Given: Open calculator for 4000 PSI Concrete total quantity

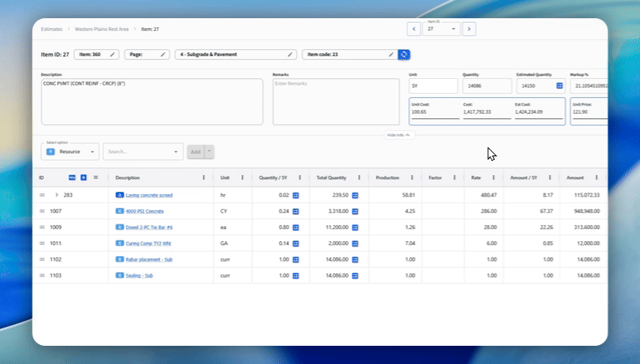Looking at the screenshot, I should (x=354, y=211).
